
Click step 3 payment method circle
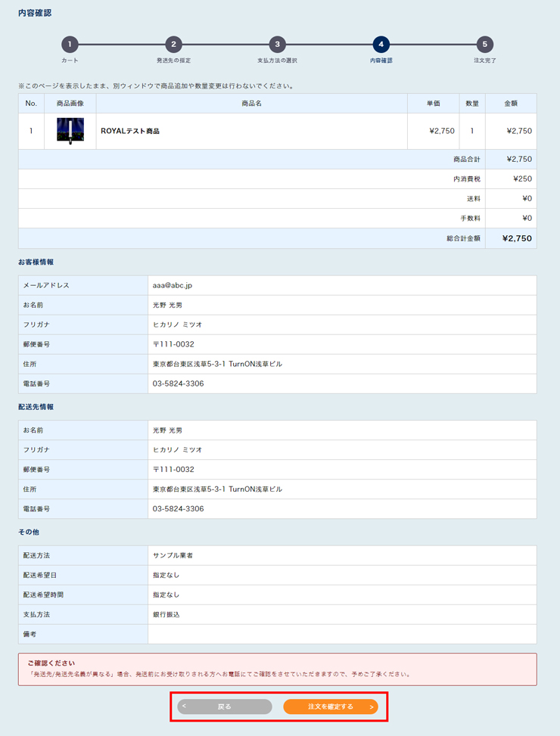[278, 45]
